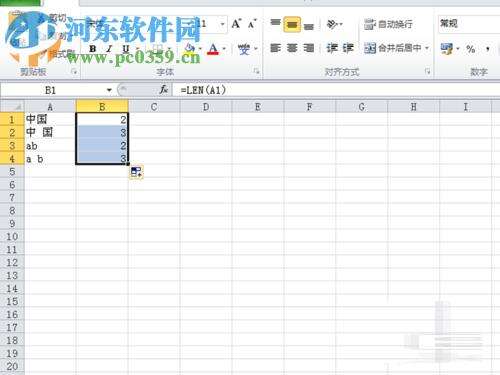Enable 自动换行 wrap text

click(388, 24)
